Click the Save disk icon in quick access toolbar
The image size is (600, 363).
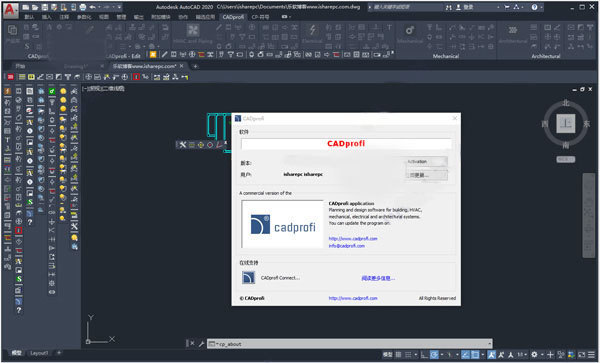[45, 7]
